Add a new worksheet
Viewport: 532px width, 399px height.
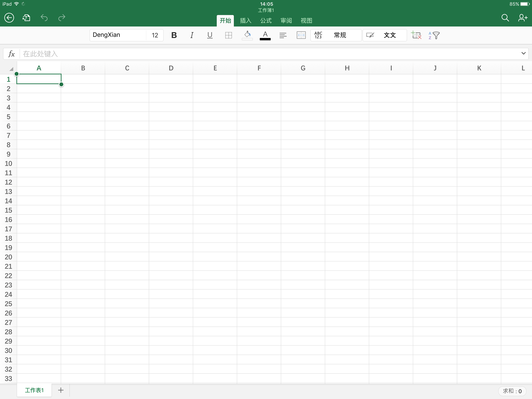click(61, 390)
